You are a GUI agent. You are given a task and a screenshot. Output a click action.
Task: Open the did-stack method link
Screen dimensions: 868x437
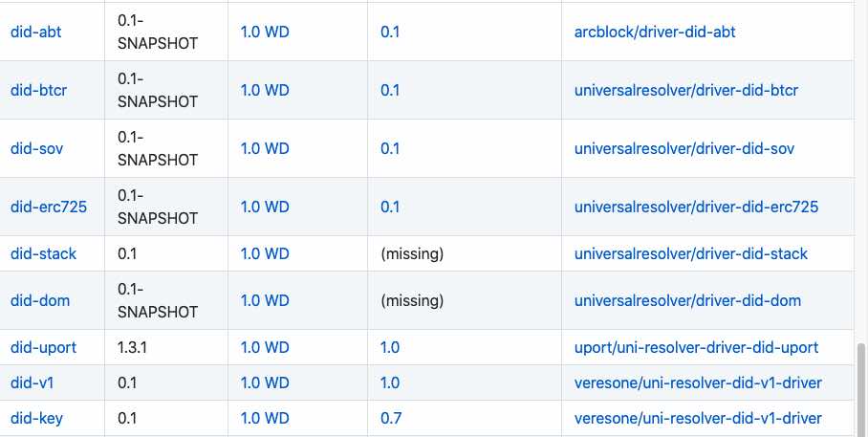[43, 253]
